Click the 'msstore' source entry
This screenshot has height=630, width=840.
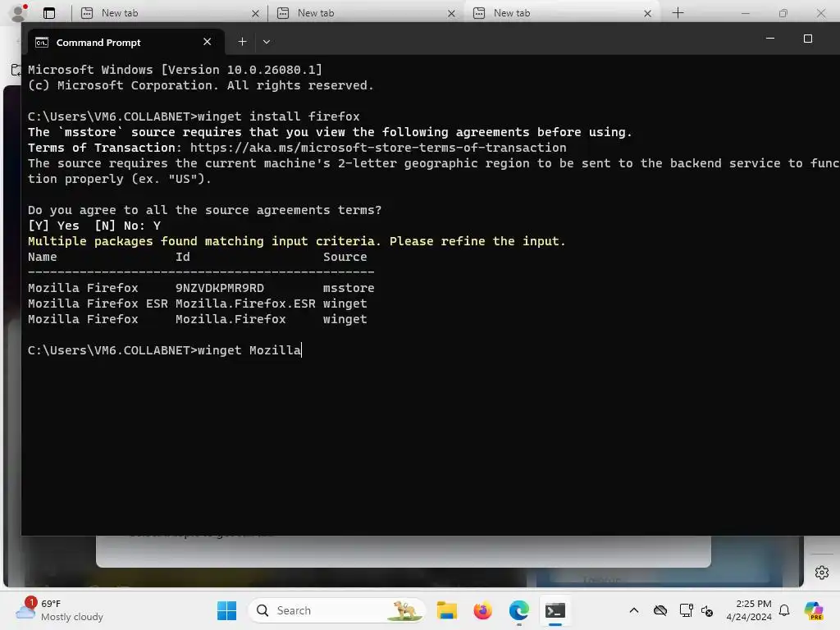pos(348,288)
